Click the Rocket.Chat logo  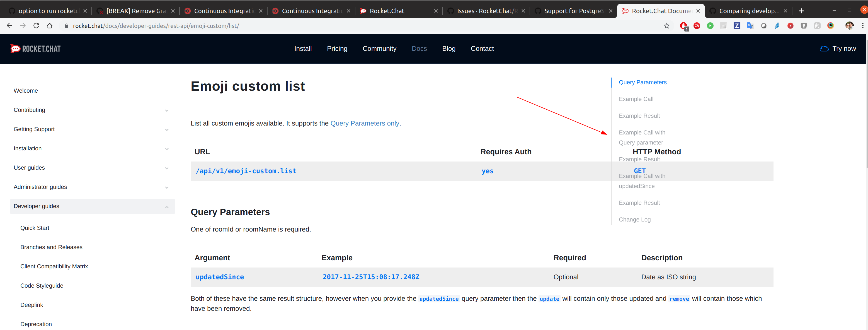click(35, 49)
